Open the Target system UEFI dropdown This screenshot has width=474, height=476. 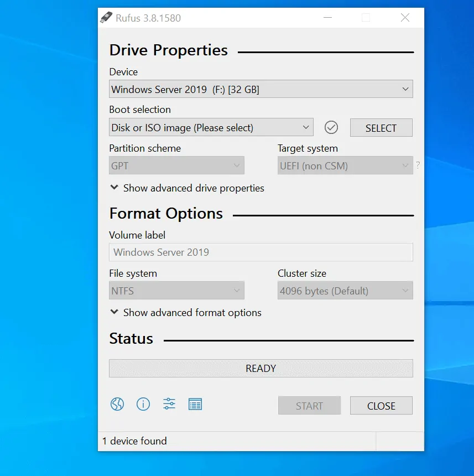(345, 165)
